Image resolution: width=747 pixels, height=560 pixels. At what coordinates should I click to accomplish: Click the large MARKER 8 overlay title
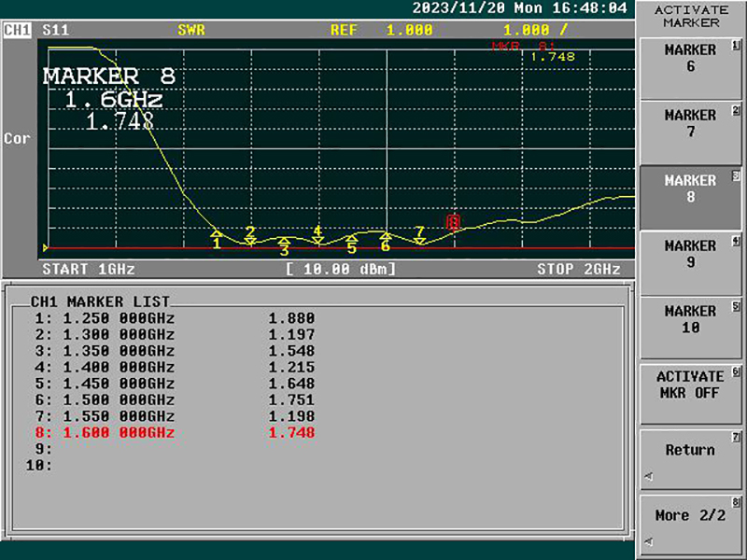(109, 77)
